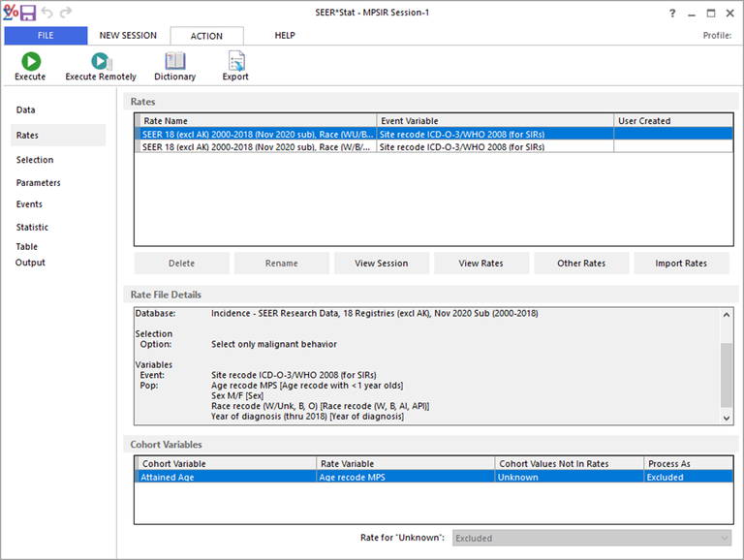Select the Attained Age cohort variable row

pyautogui.click(x=227, y=478)
